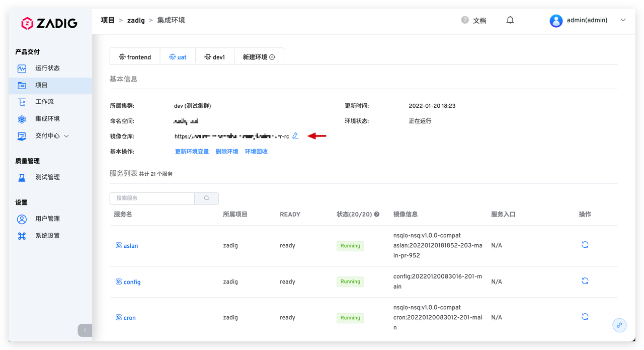Switch to the dev1 environment tab

point(215,57)
